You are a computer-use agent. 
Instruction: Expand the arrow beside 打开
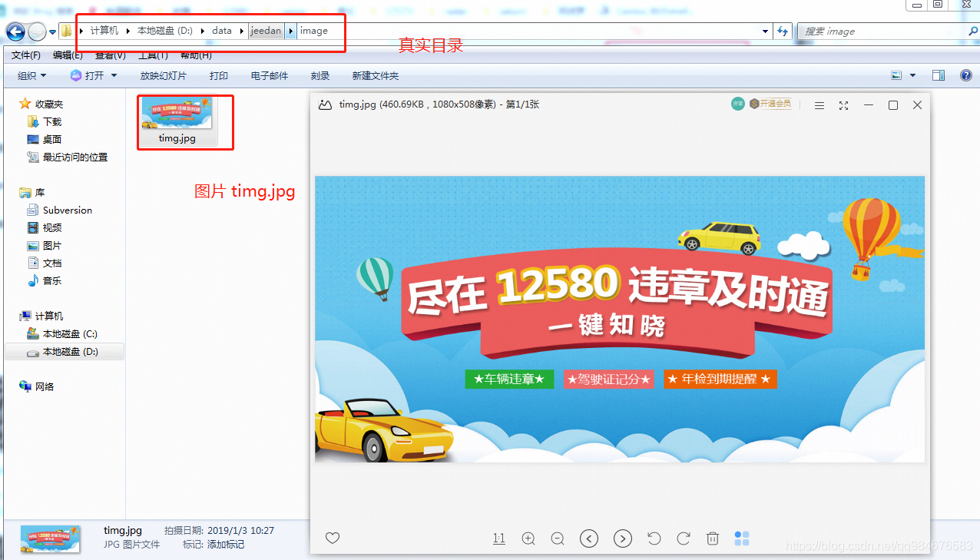pyautogui.click(x=114, y=75)
